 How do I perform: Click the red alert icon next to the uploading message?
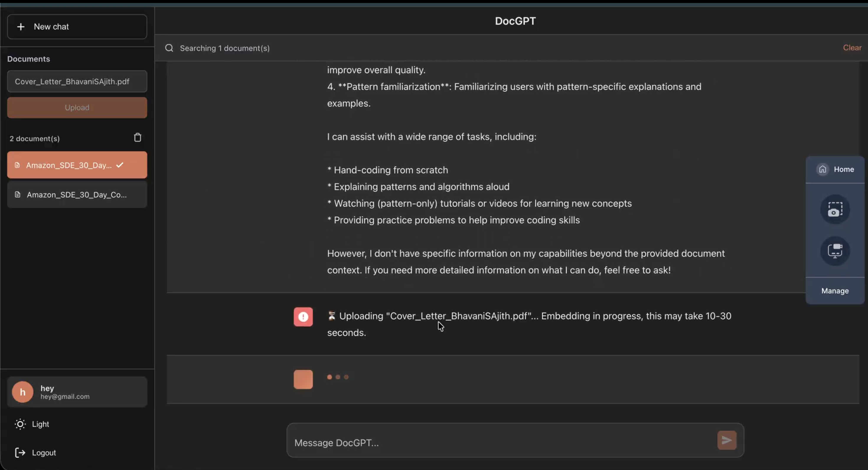pyautogui.click(x=303, y=317)
